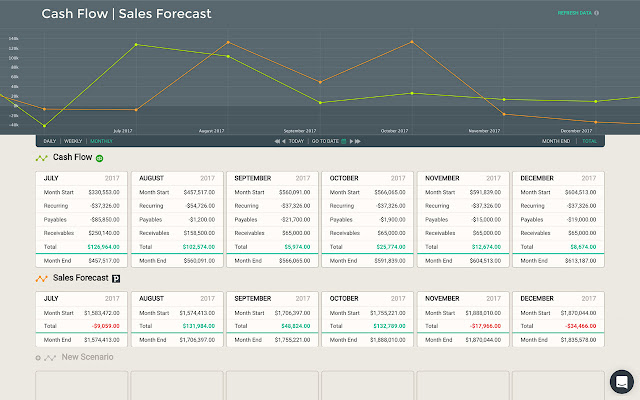This screenshot has height=400, width=640.
Task: Click Cash Flow October total $25,774.00
Action: [391, 247]
